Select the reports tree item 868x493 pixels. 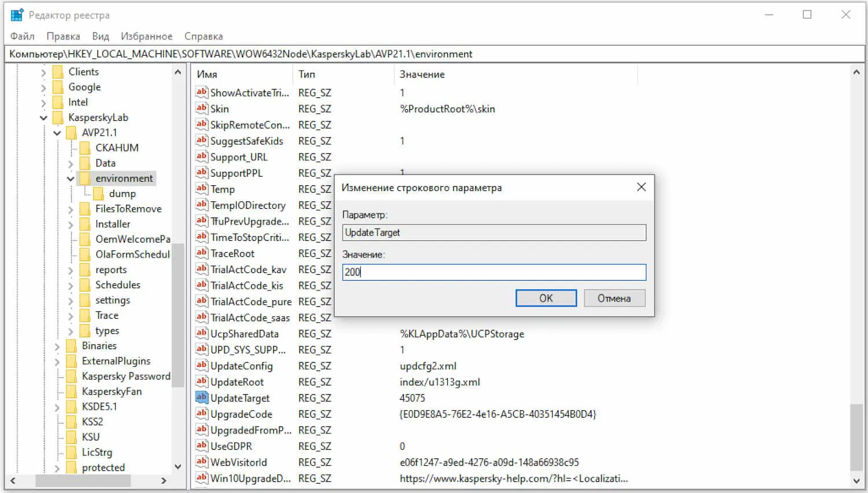point(111,270)
